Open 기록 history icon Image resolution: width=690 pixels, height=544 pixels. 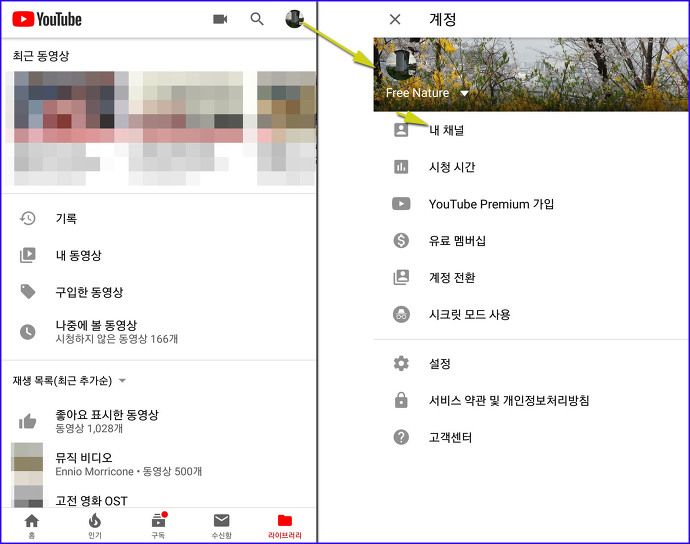(x=28, y=218)
